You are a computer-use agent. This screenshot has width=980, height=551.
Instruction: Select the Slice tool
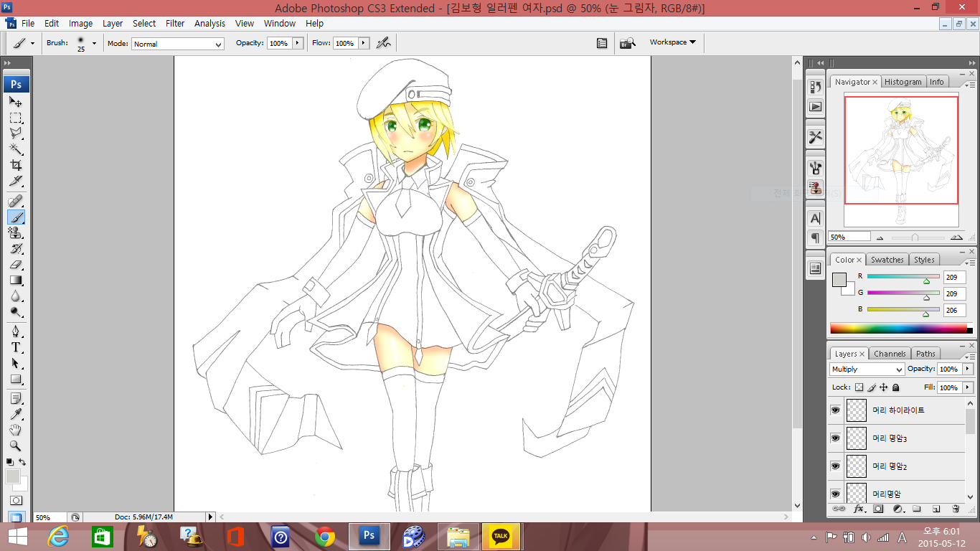[16, 181]
